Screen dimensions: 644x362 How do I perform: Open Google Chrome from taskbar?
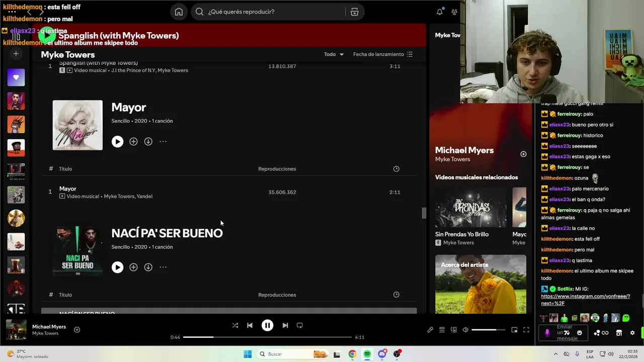tap(352, 354)
